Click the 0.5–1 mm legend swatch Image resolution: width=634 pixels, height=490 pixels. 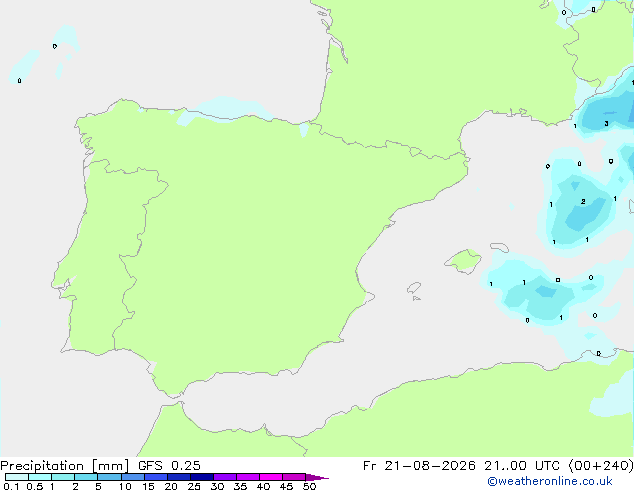40,477
